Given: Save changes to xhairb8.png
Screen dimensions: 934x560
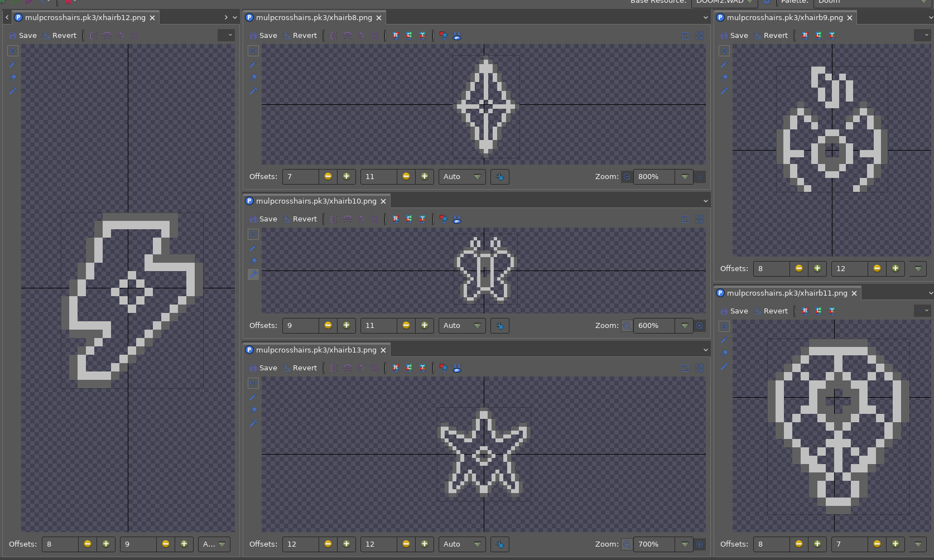Looking at the screenshot, I should pos(263,36).
